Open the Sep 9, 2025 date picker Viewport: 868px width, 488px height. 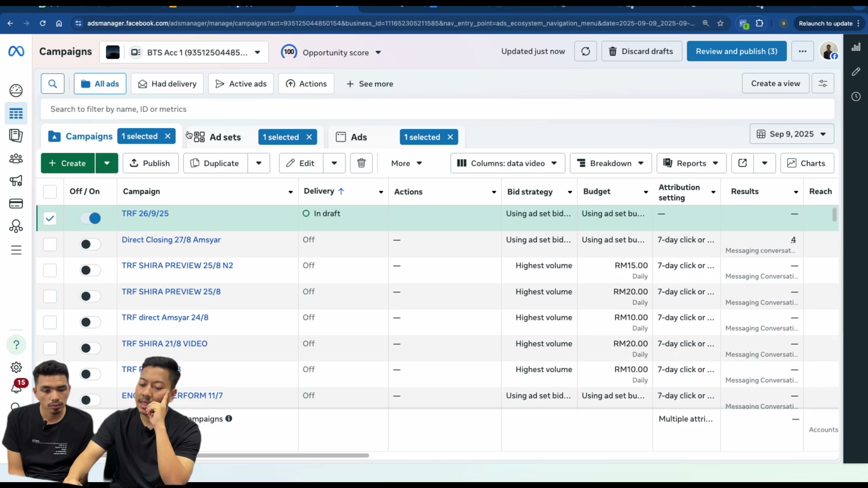[792, 134]
